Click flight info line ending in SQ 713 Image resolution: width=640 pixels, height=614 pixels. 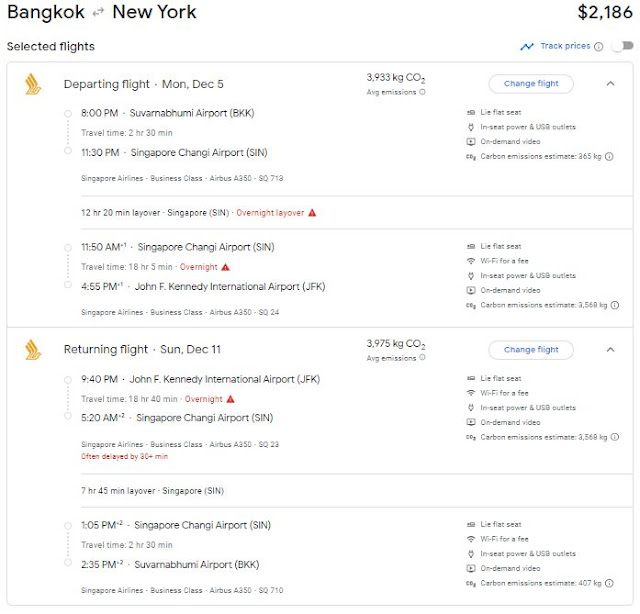point(182,178)
